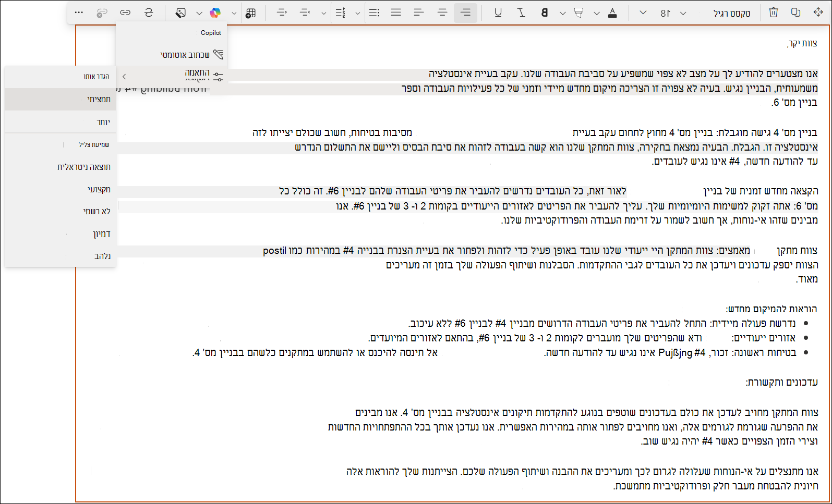Viewport: 832px width, 504px height.
Task: Click the submenu chevron beside הגדר אותו
Action: [x=124, y=77]
